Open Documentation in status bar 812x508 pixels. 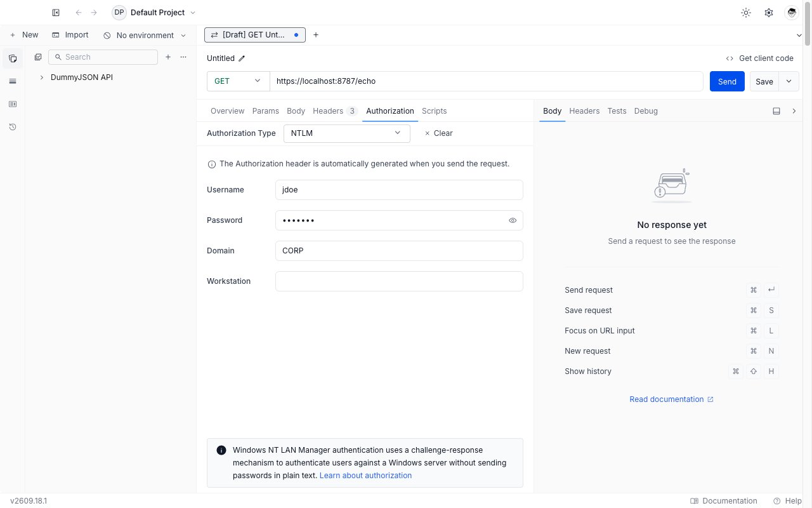click(724, 501)
